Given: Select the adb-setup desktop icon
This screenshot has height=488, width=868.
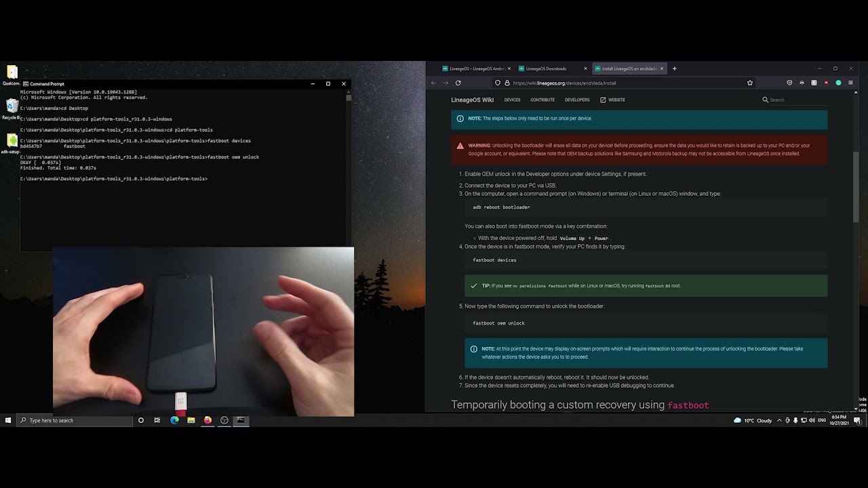Looking at the screenshot, I should pos(12,144).
